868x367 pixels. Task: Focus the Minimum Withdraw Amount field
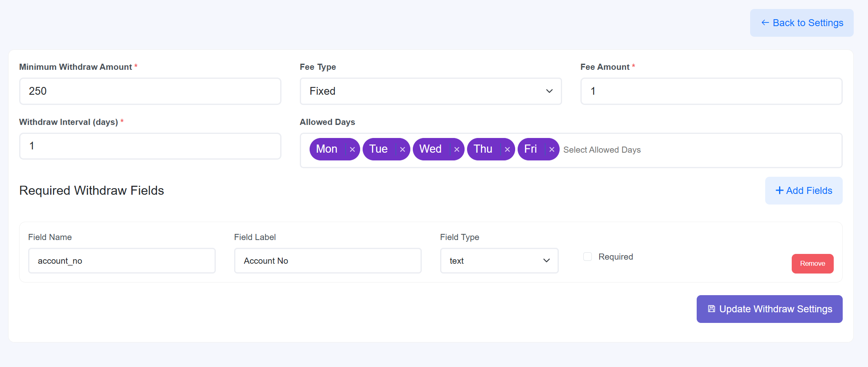coord(150,91)
